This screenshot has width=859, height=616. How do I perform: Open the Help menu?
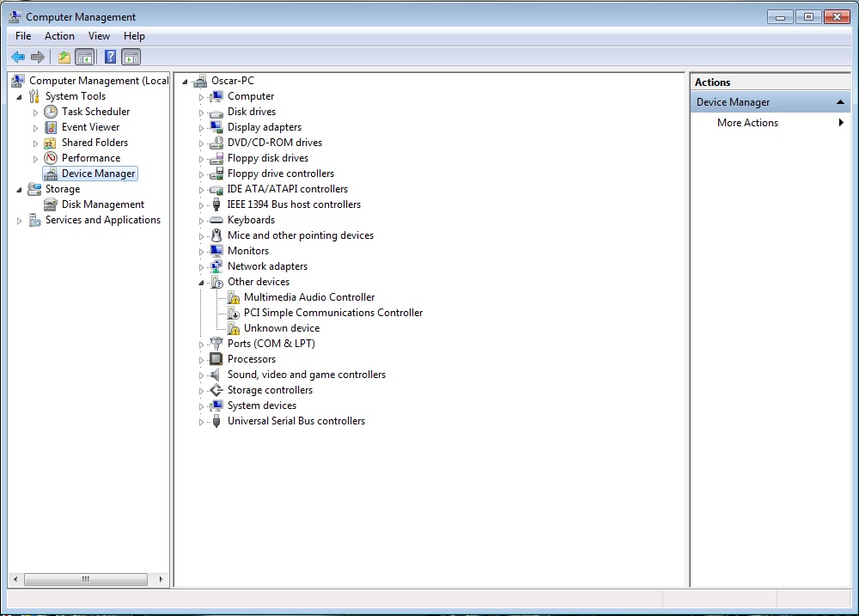point(134,36)
